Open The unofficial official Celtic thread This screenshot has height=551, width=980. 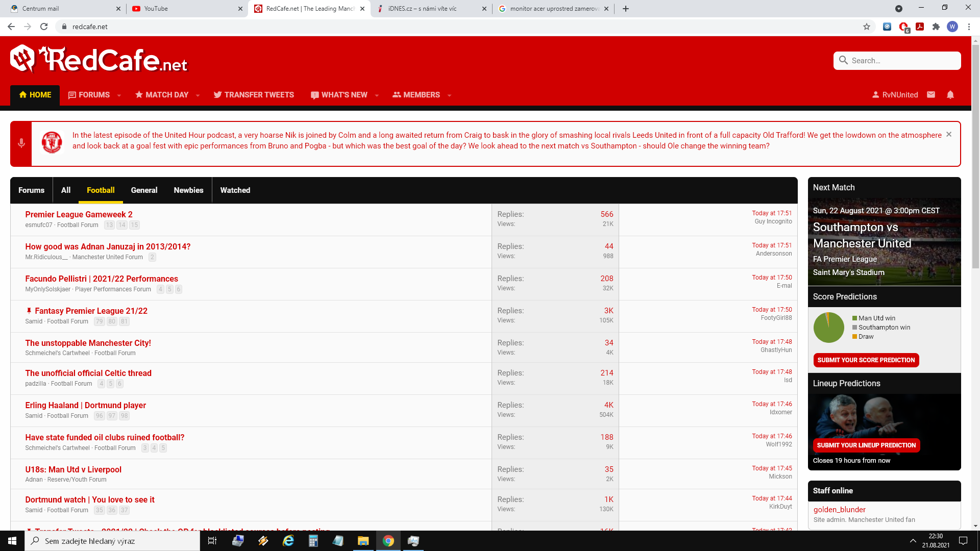pos(88,373)
